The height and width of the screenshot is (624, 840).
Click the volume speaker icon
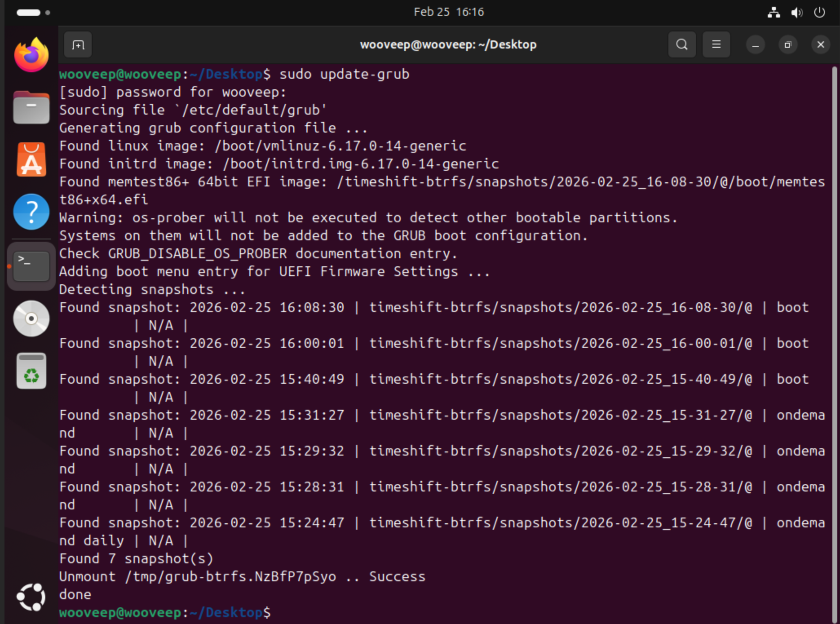pyautogui.click(x=796, y=13)
